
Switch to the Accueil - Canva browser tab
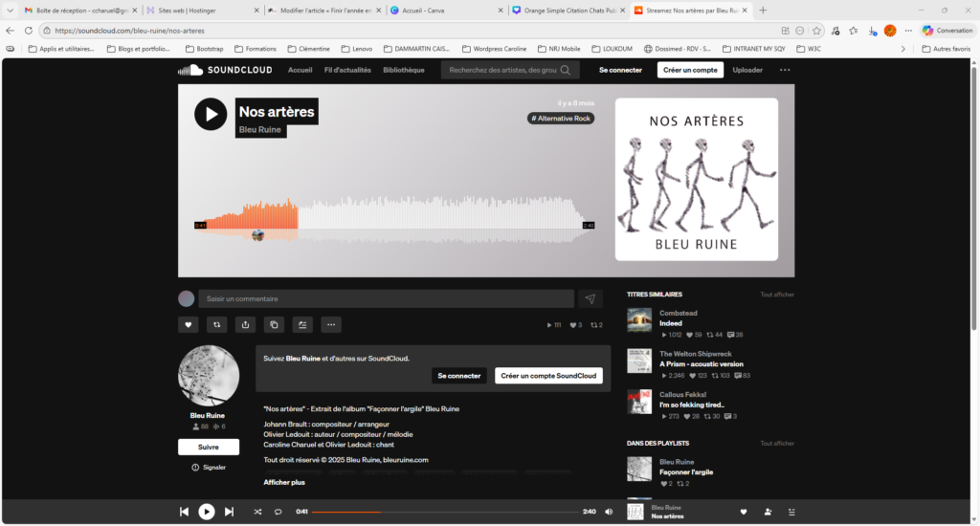click(x=446, y=10)
